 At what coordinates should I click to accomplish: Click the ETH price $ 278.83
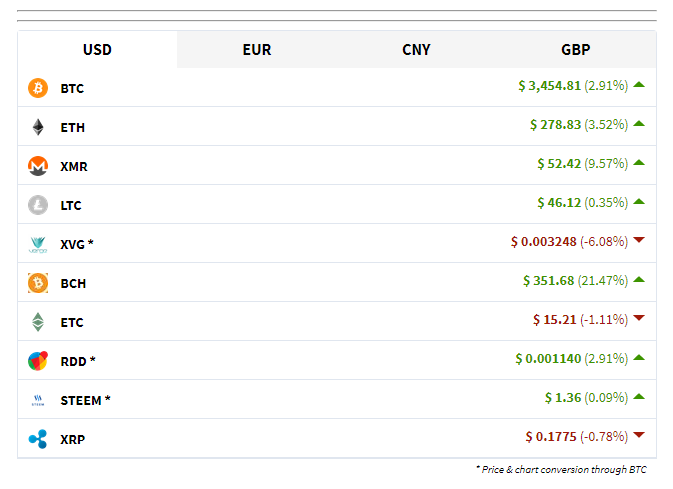(555, 125)
